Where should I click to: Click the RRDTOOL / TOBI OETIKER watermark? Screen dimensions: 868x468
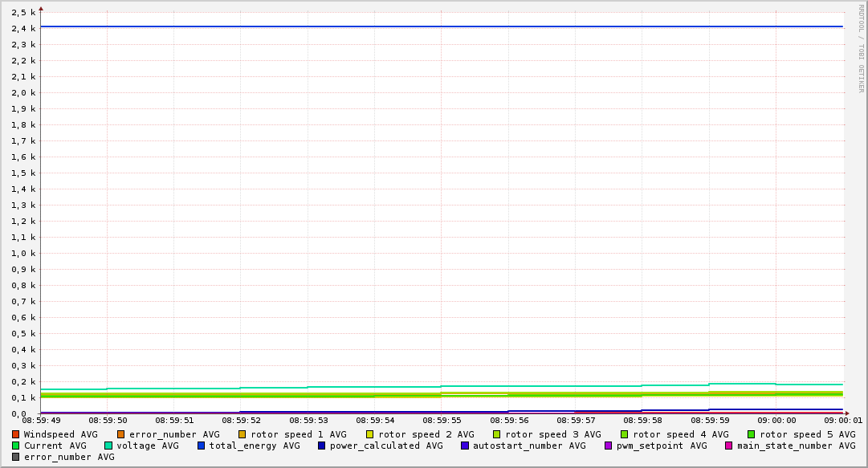pyautogui.click(x=861, y=48)
